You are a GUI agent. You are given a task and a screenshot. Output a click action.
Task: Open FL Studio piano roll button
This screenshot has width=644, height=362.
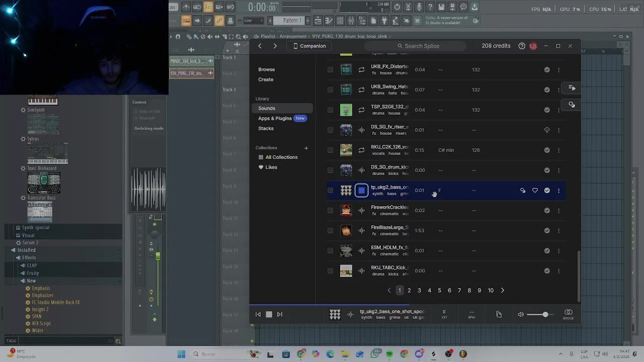pos(329,21)
